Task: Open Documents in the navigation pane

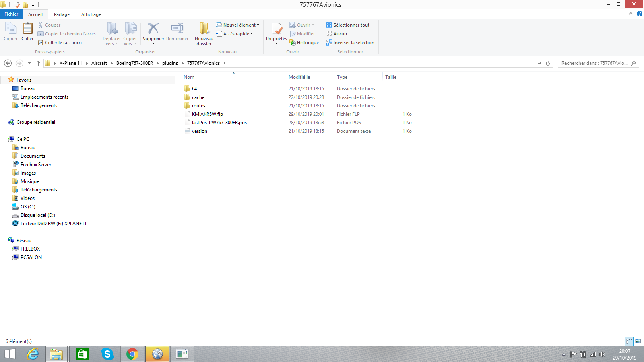Action: 33,156
